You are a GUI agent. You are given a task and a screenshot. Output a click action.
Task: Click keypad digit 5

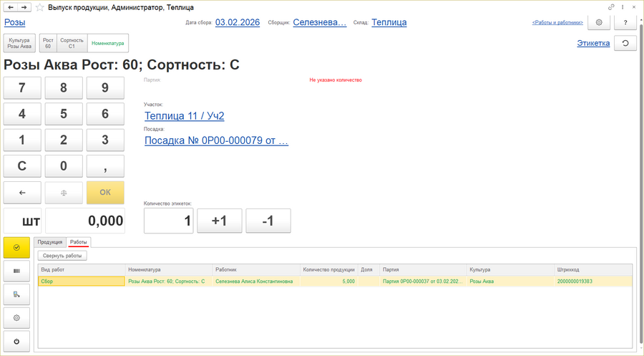pyautogui.click(x=64, y=114)
